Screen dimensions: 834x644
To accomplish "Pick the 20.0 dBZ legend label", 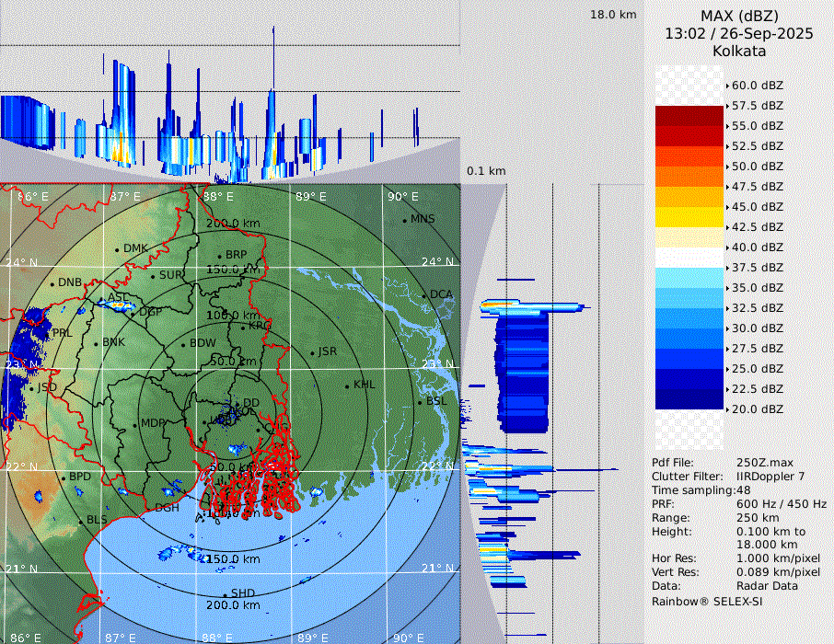I will pos(757,409).
